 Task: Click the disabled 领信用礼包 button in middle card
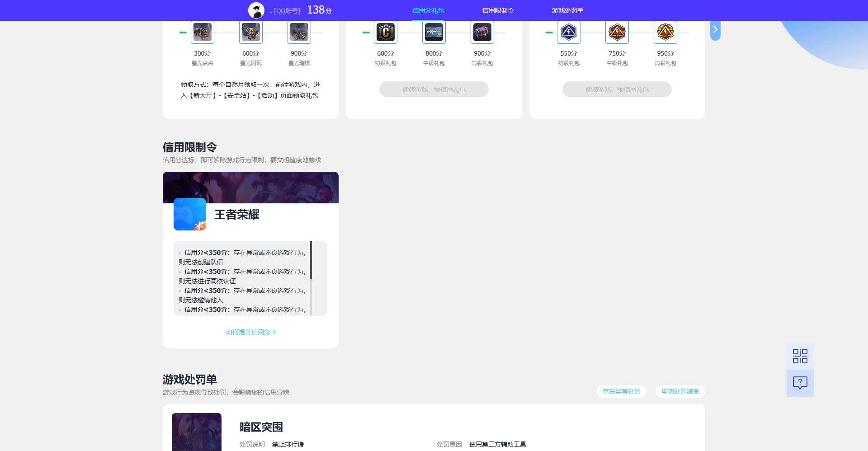tap(434, 89)
